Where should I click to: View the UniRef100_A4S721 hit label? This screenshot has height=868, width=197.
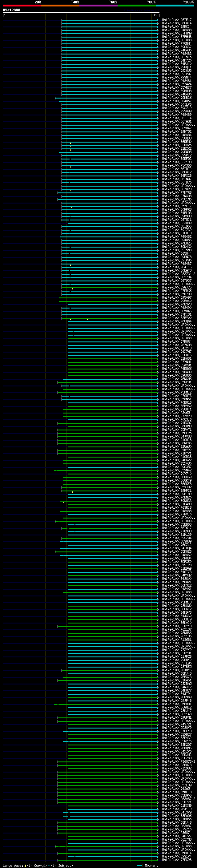click(176, 724)
